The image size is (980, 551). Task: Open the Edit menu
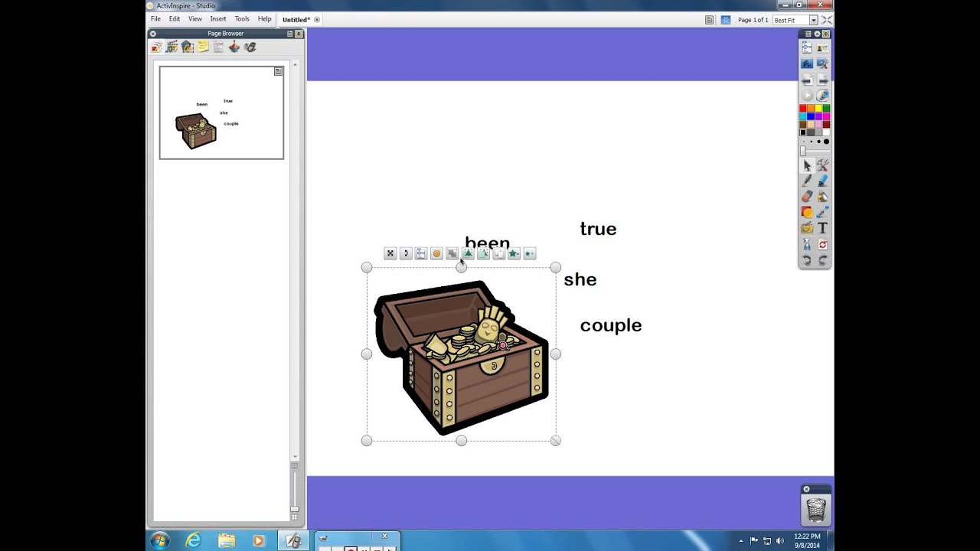(x=175, y=19)
